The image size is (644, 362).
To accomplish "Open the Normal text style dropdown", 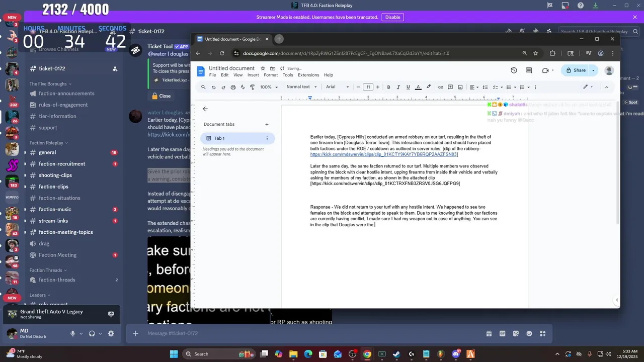I will click(x=301, y=87).
